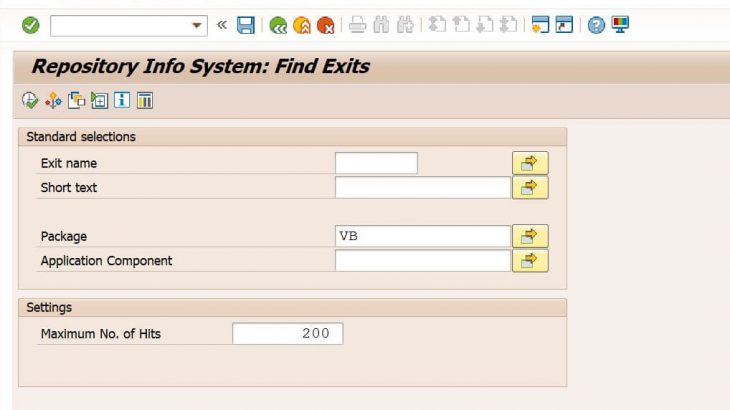
Task: Click the Short text input field
Action: (423, 188)
